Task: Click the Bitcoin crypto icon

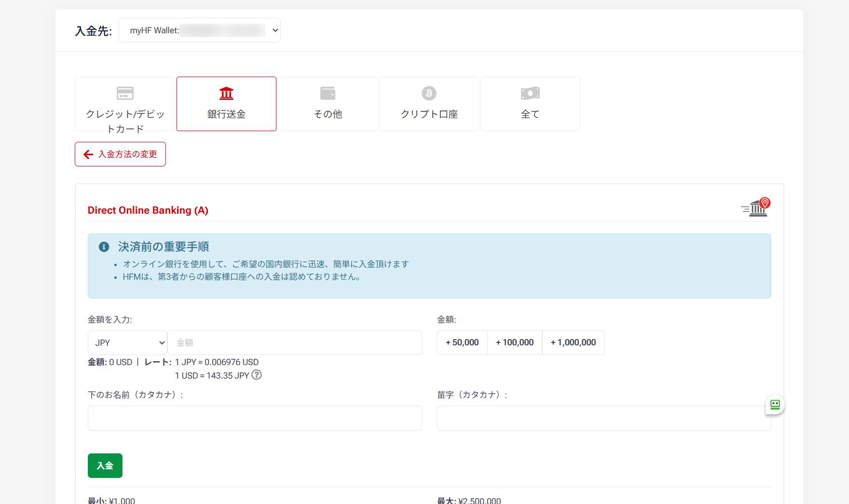Action: pyautogui.click(x=429, y=93)
